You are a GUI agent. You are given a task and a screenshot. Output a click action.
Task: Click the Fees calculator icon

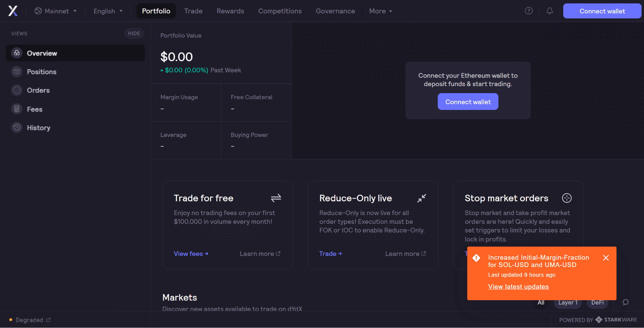(17, 109)
